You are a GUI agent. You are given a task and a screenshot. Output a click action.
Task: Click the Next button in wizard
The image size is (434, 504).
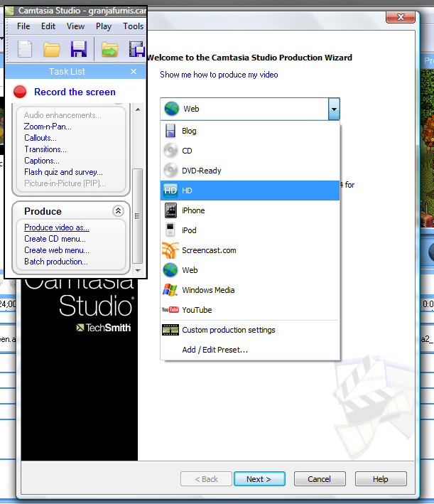[259, 479]
